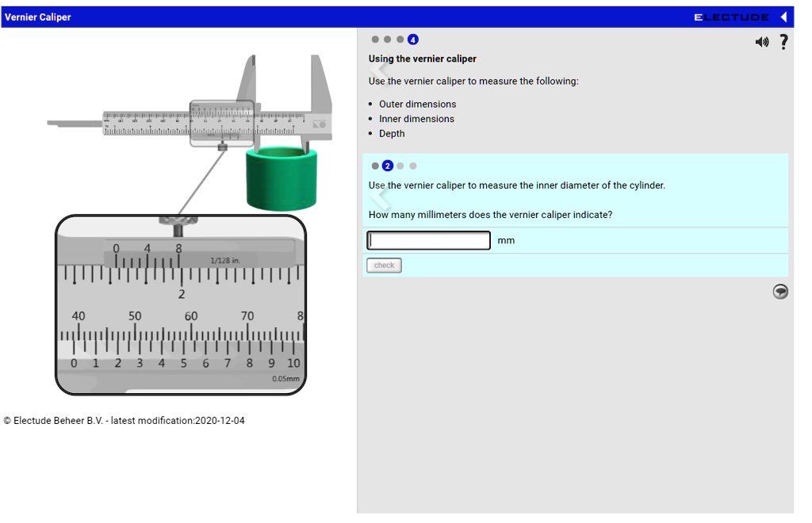Open feedback with the speech bubble icon
This screenshot has height=523, width=812.
pyautogui.click(x=780, y=292)
